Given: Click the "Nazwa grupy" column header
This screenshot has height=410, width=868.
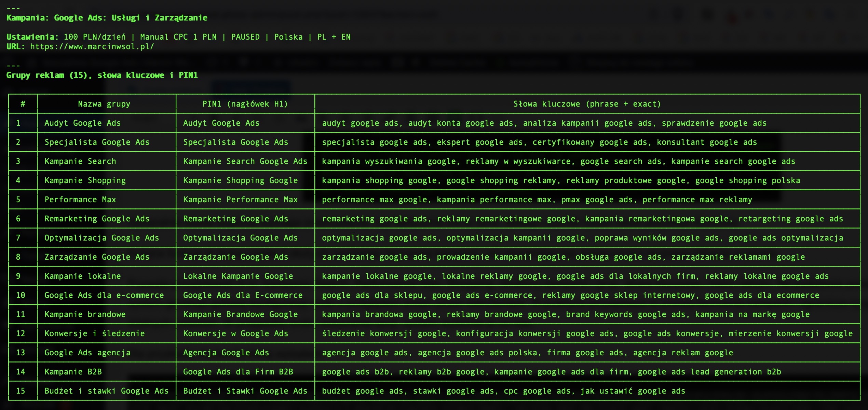Looking at the screenshot, I should 104,104.
